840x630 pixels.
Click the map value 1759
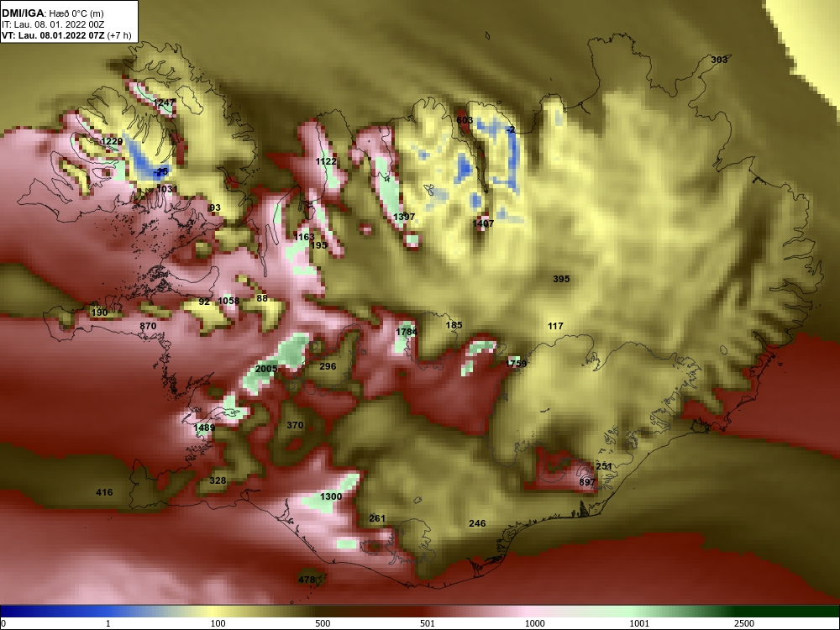coord(517,363)
